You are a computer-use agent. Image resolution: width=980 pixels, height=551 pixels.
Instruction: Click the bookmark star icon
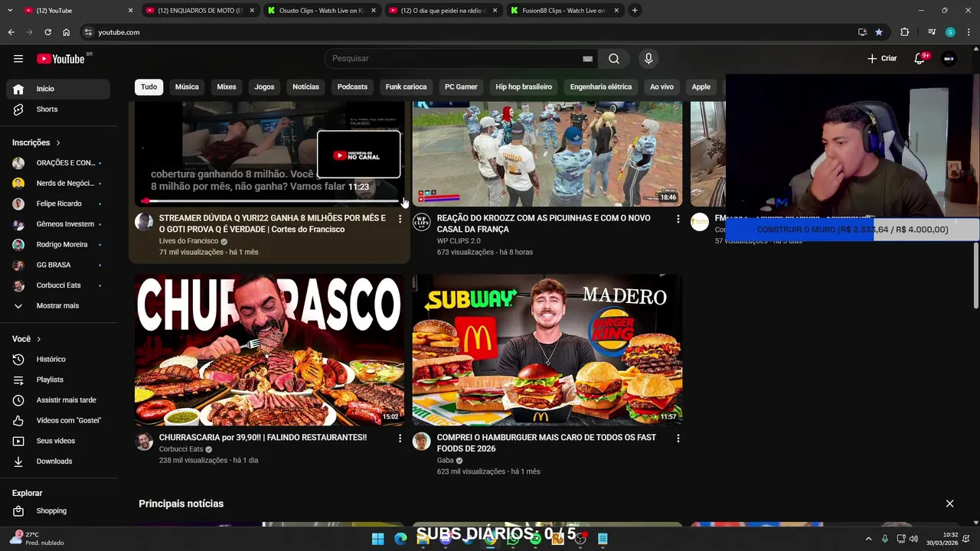(879, 32)
